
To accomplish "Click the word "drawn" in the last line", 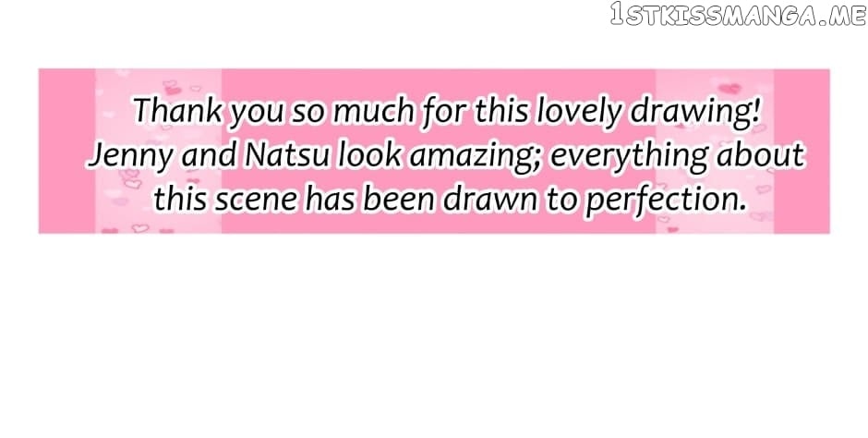I will pyautogui.click(x=489, y=201).
